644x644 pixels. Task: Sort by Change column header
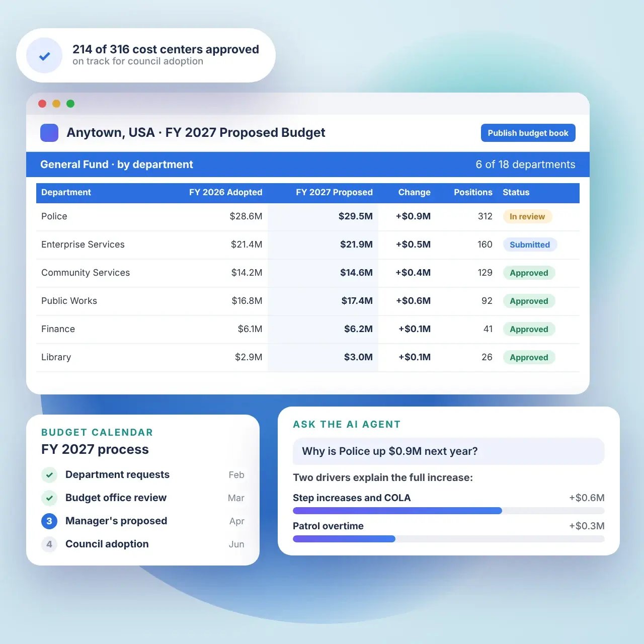point(414,192)
